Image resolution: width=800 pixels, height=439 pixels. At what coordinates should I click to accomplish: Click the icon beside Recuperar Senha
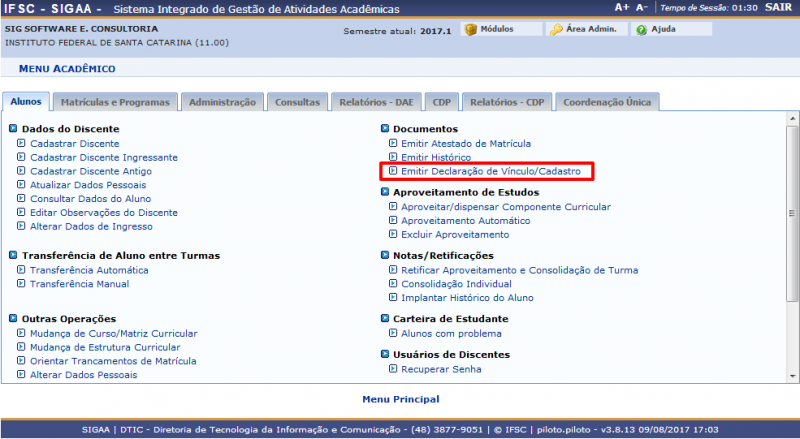coord(392,369)
